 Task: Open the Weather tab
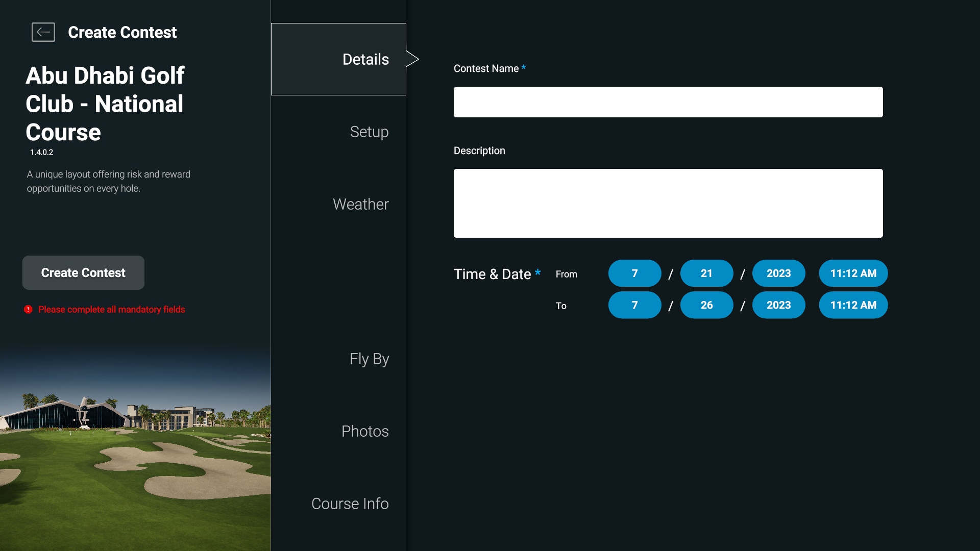[360, 204]
